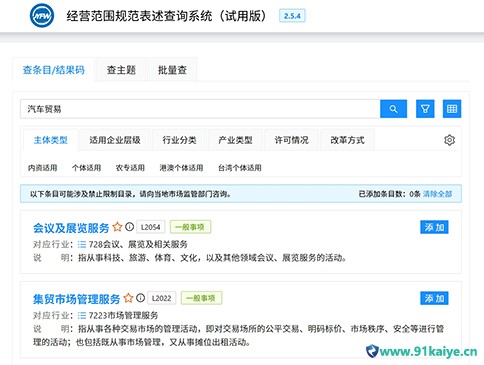
Task: Open info icon next to 集贸市场管理服务
Action: (x=140, y=298)
